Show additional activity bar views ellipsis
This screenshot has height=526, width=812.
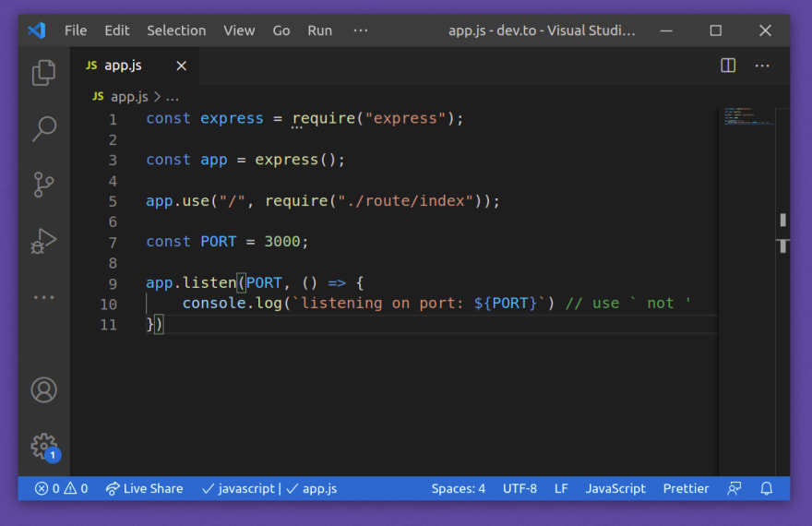point(43,297)
